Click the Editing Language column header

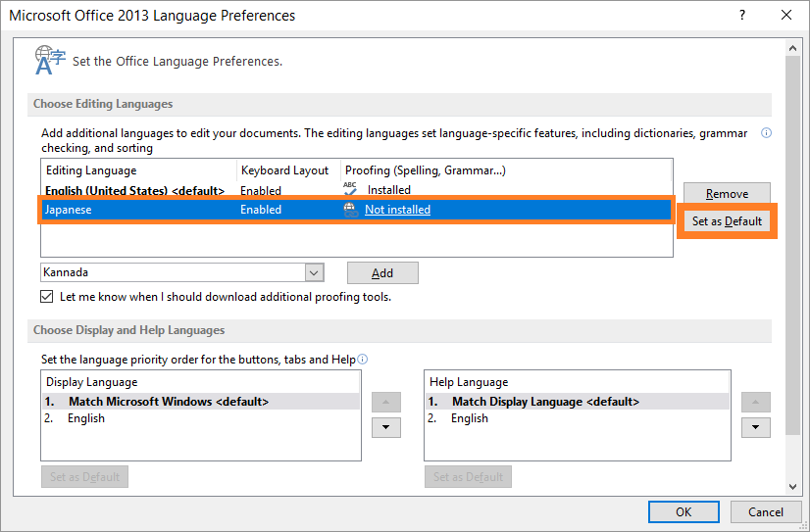139,170
